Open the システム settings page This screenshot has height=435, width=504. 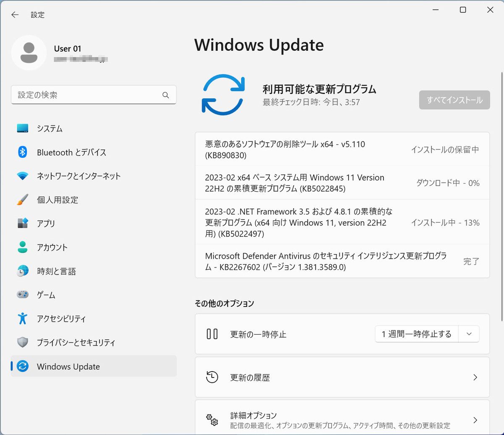click(x=94, y=128)
